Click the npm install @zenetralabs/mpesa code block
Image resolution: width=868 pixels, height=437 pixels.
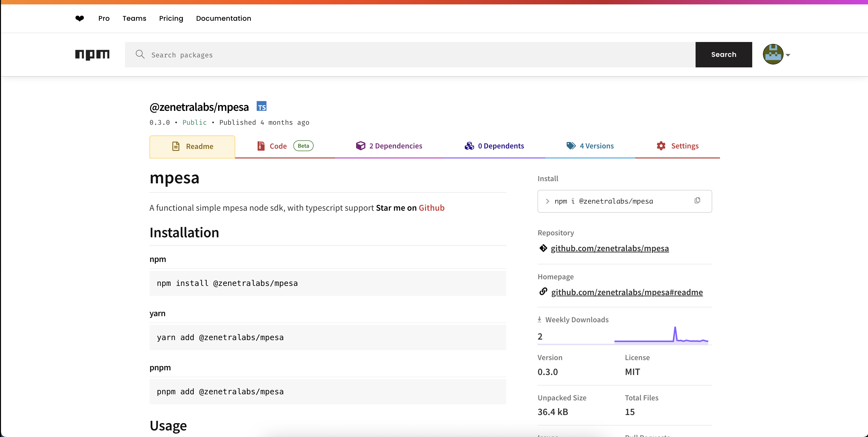click(x=328, y=283)
